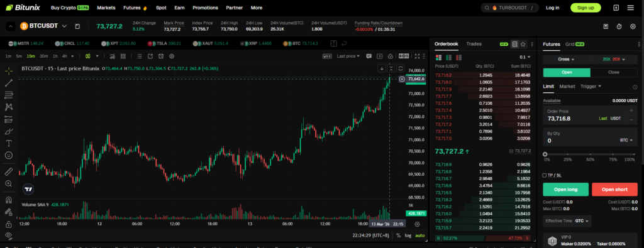Viewport: 644px width, 248px height.
Task: Open the GTC effective time dropdown
Action: tap(582, 221)
